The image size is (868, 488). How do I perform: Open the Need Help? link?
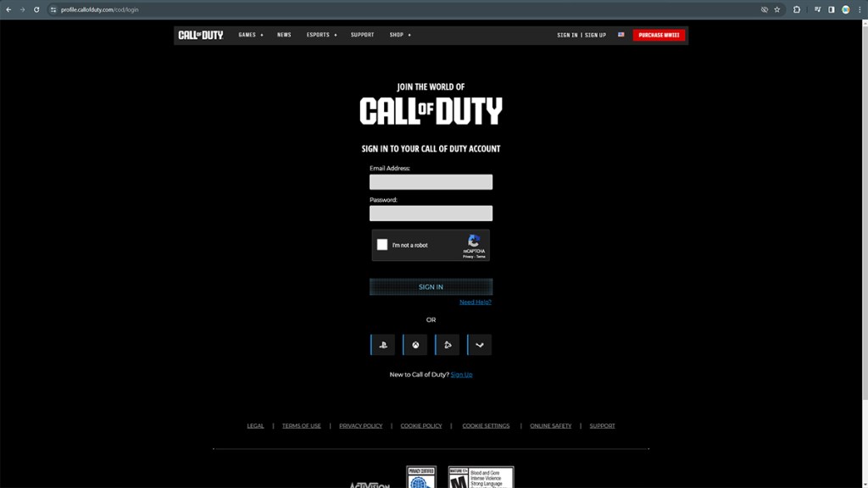click(x=475, y=302)
